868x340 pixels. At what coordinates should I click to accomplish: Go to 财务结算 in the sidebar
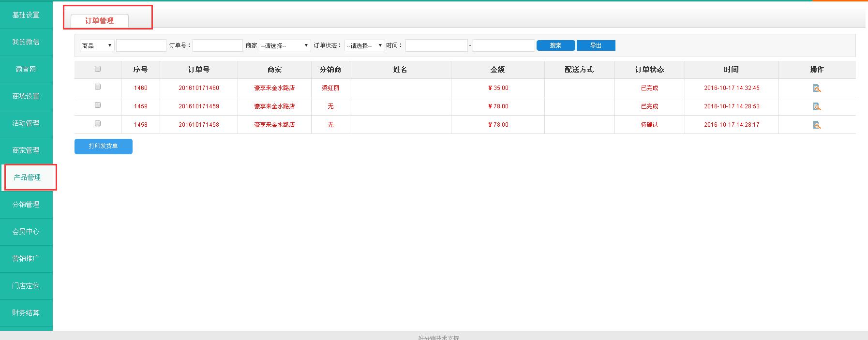[26, 313]
